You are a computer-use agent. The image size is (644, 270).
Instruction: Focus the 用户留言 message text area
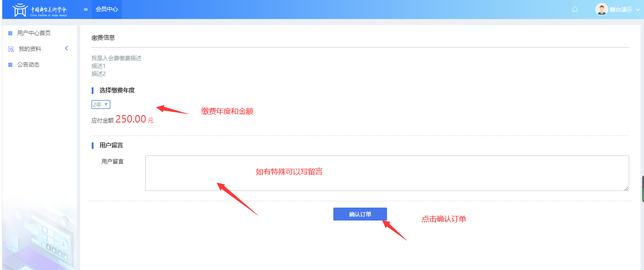387,173
